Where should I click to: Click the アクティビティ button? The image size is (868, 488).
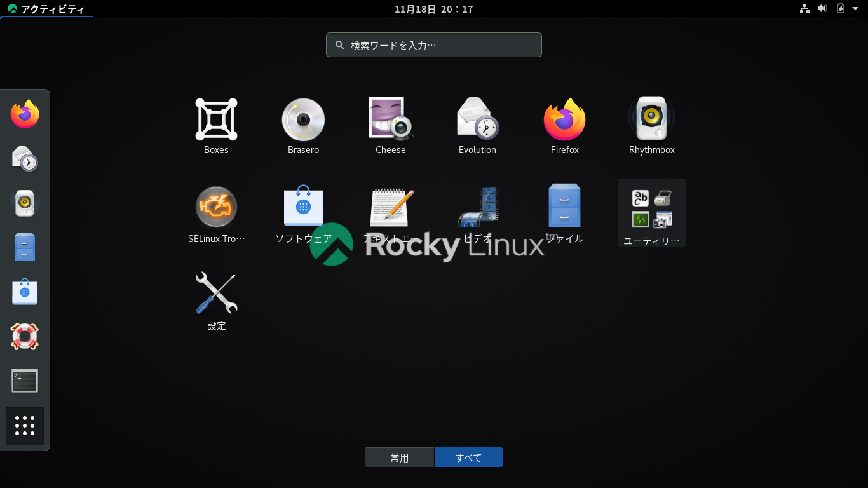pos(46,9)
